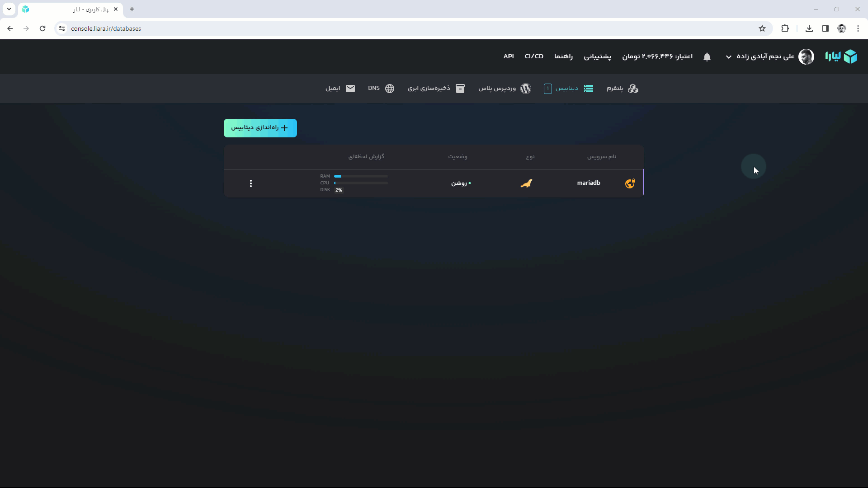868x488 pixels.
Task: Bookmark this page with star icon
Action: tap(762, 28)
